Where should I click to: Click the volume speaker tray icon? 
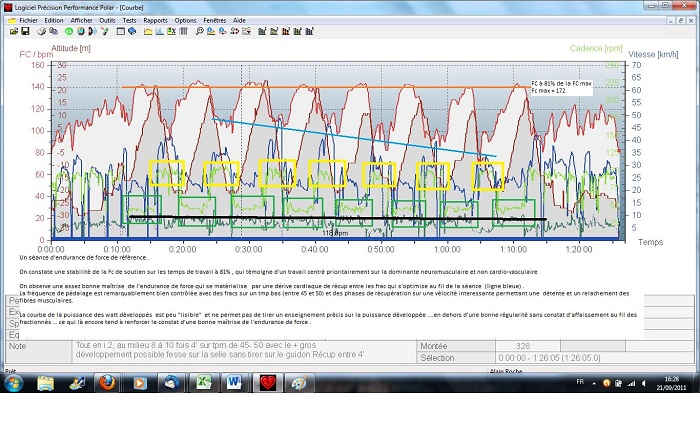(643, 383)
